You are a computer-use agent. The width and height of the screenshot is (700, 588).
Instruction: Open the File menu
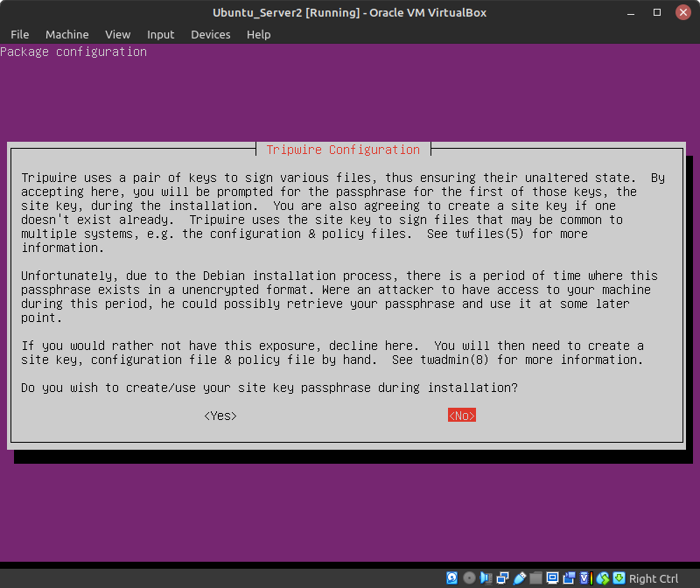coord(19,34)
